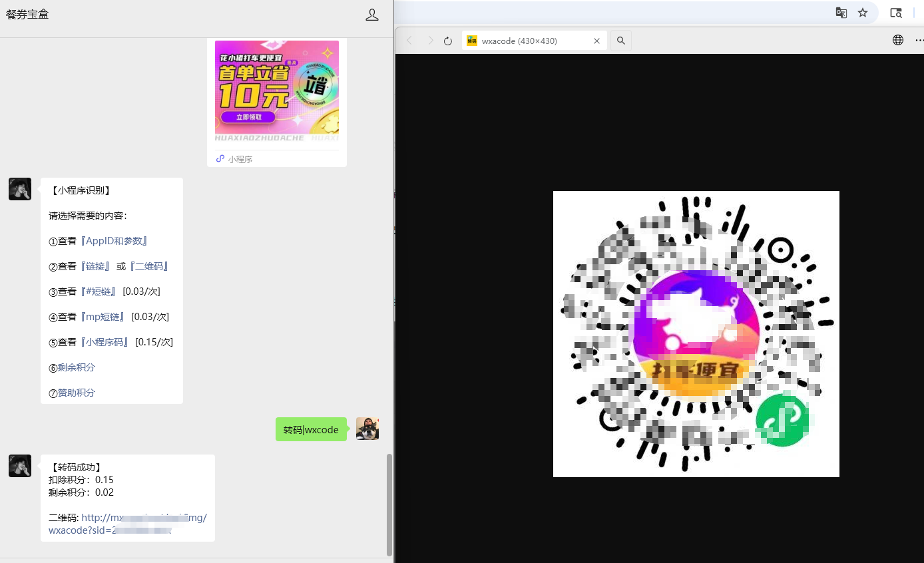Click the browser back arrow
Viewport: 924px width, 563px height.
[409, 41]
